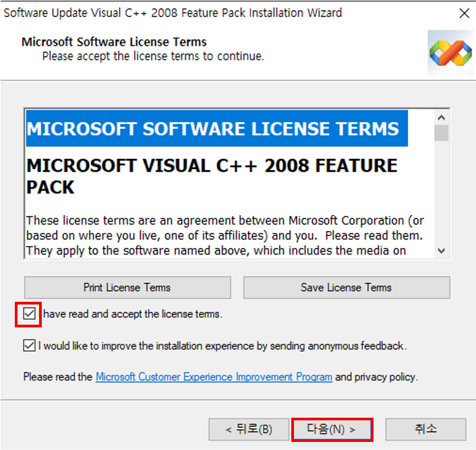Image resolution: width=476 pixels, height=450 pixels.
Task: Click the license text scroll up arrow
Action: tap(442, 117)
